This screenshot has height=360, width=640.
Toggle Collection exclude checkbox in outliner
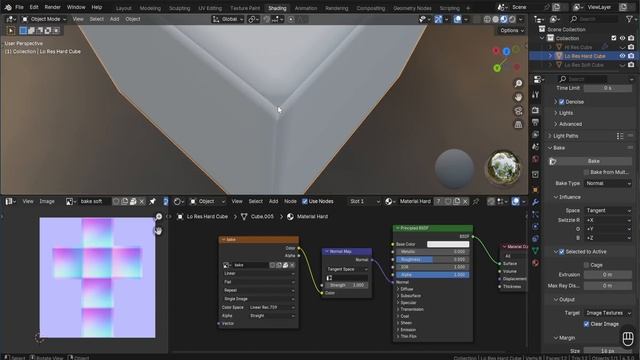coord(613,38)
